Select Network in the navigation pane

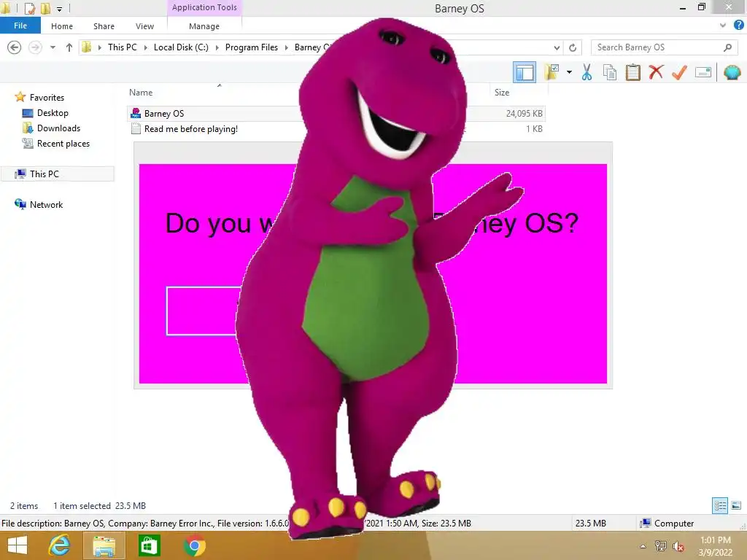click(x=46, y=205)
